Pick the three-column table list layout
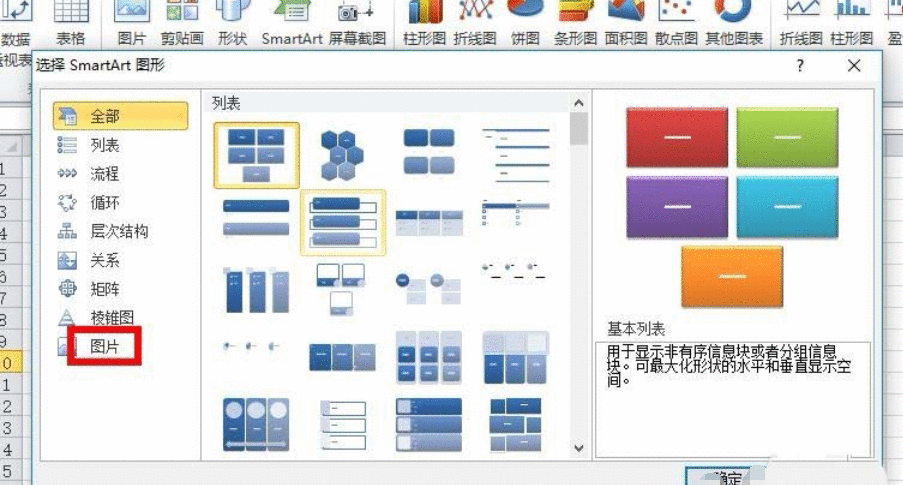This screenshot has width=903, height=485. tap(429, 222)
